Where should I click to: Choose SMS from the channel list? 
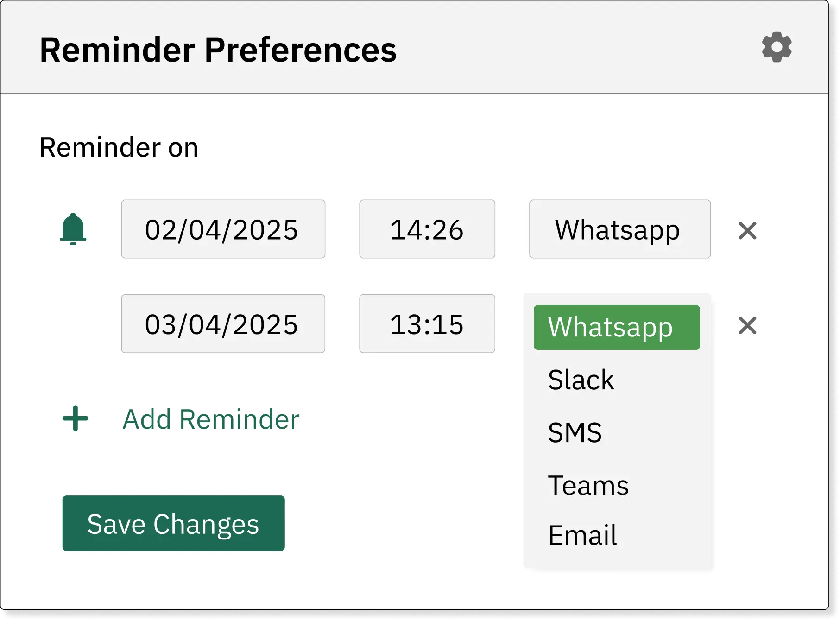pos(575,432)
